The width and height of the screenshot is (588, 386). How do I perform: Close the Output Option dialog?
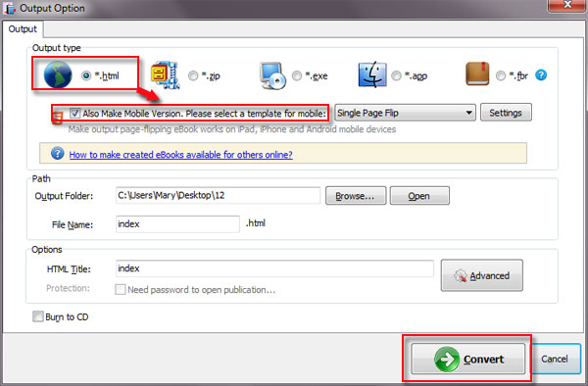click(x=567, y=5)
